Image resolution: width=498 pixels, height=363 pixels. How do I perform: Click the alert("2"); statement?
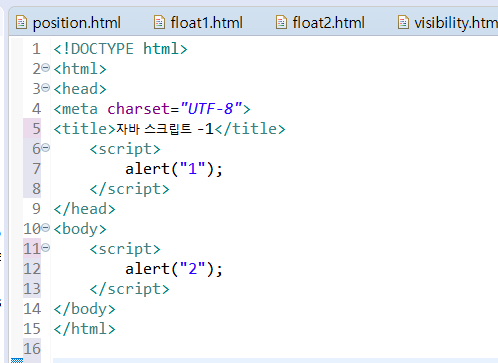[x=174, y=269]
